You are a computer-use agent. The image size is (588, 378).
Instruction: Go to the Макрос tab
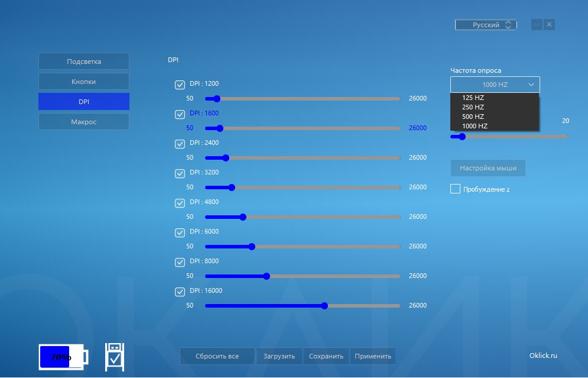84,122
